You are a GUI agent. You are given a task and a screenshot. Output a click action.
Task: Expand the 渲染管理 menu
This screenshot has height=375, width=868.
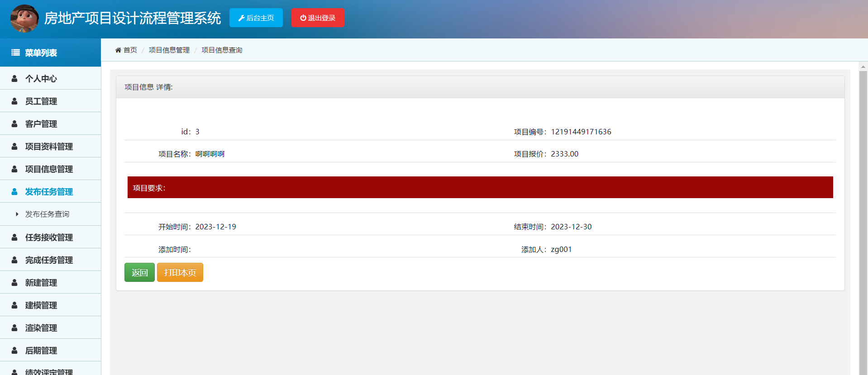pos(50,328)
